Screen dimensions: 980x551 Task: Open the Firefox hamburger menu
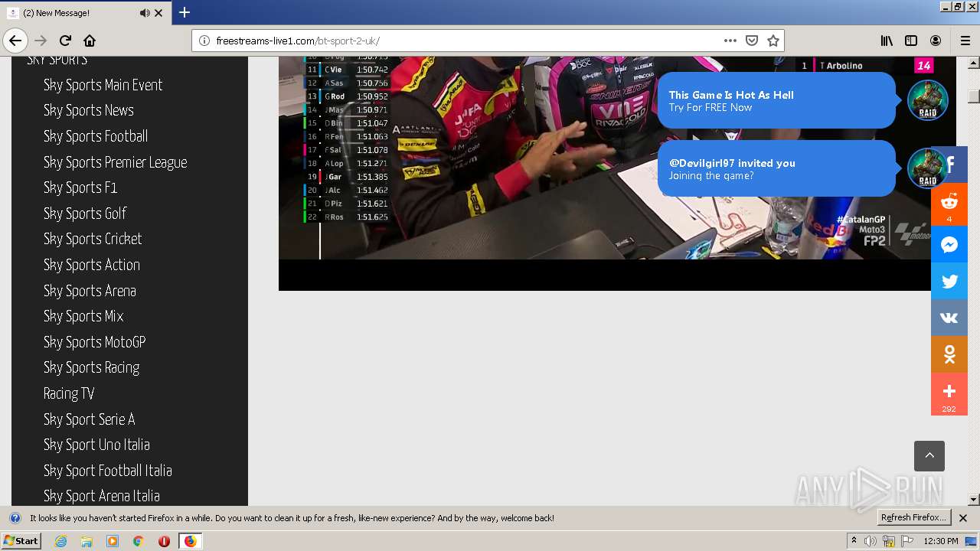965,41
